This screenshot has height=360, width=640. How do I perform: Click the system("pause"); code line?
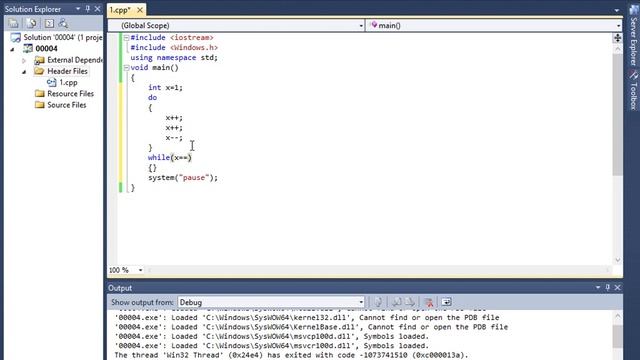point(183,178)
